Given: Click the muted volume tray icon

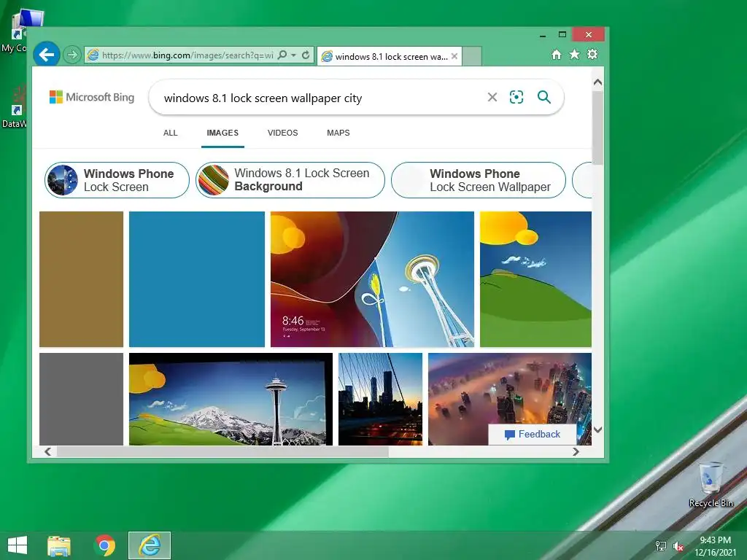Looking at the screenshot, I should [678, 546].
